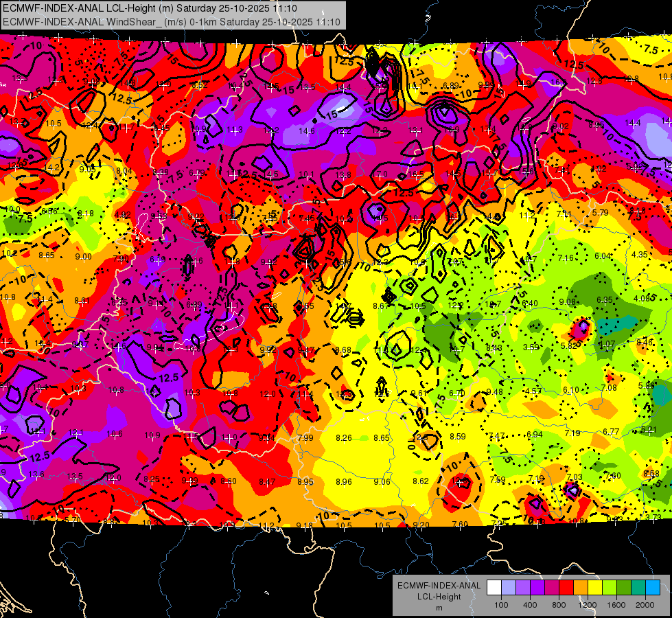672x618 pixels.
Task: Click the 6.77 grid value
Action: coord(611,431)
